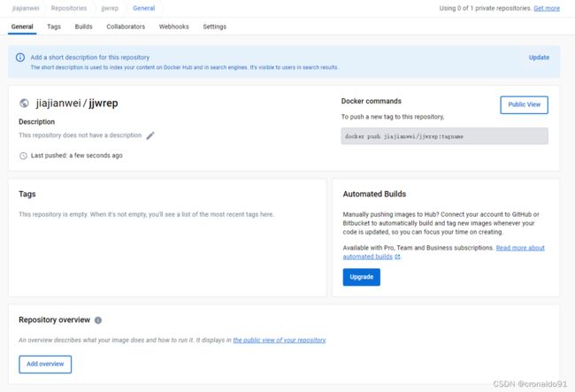Click 'This repository does not have a description' text

coord(80,135)
